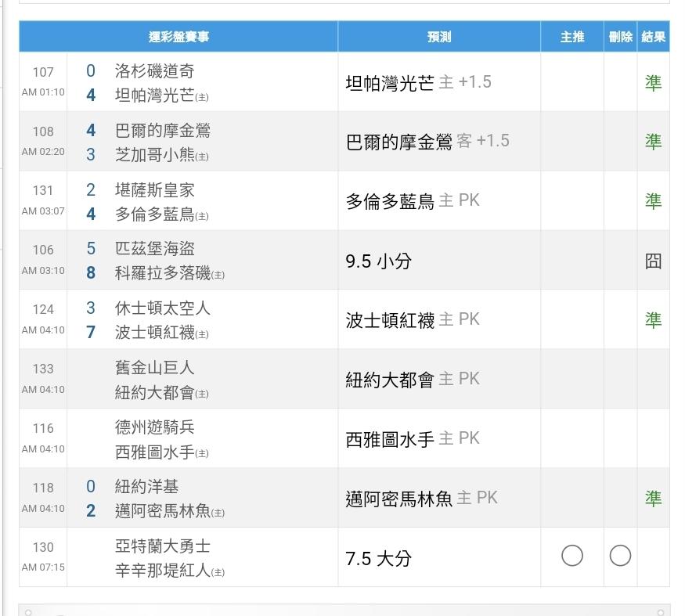Click team name 休士頓太空人
The width and height of the screenshot is (685, 616).
pyautogui.click(x=163, y=308)
